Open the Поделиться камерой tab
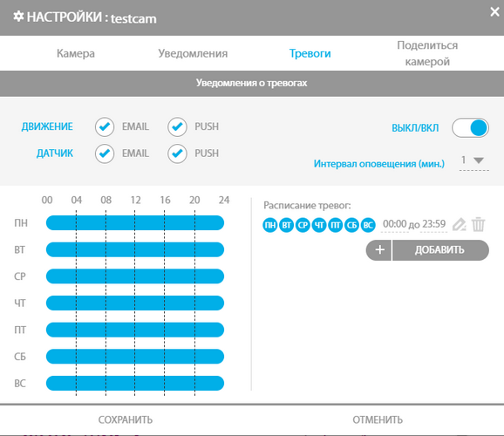 (x=427, y=53)
